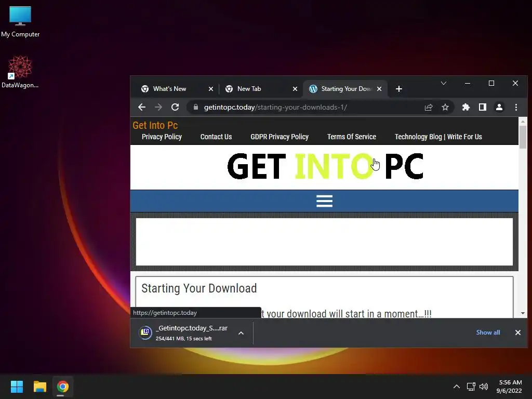
Task: Click the page scrollbar up arrow
Action: coord(523,121)
